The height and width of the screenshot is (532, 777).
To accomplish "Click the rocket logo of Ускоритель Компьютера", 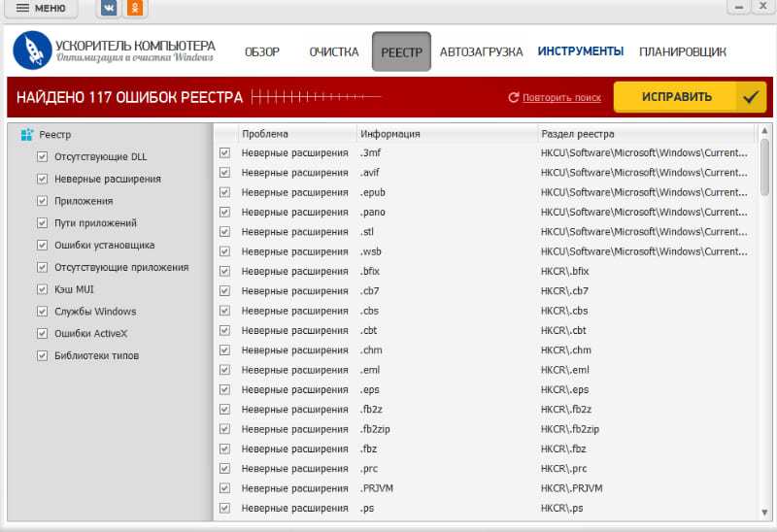I will pos(32,50).
